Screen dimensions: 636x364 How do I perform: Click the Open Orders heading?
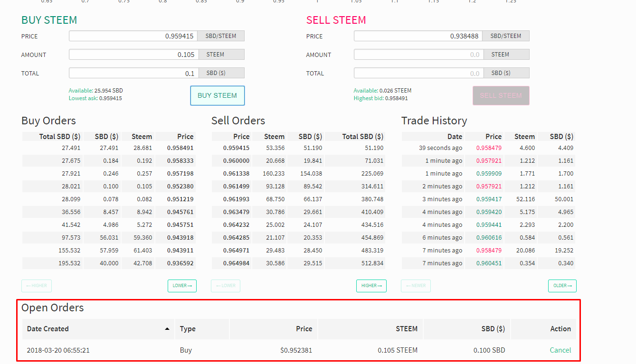(53, 308)
